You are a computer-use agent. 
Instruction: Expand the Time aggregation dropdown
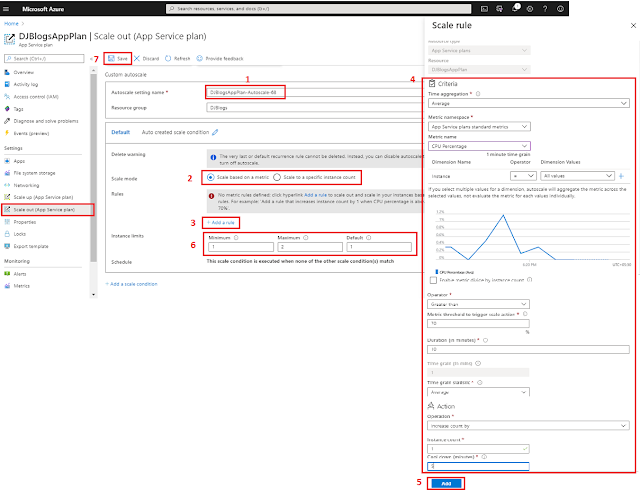(529, 103)
